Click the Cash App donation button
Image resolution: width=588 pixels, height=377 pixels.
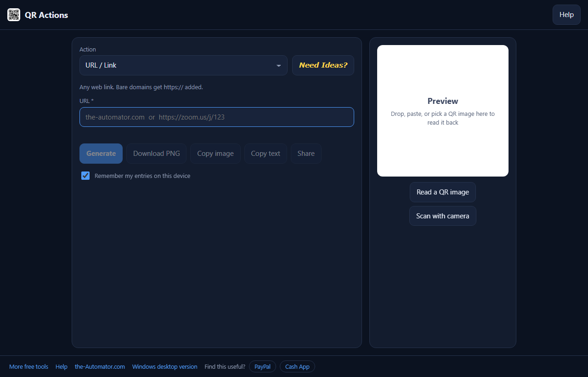click(x=297, y=366)
